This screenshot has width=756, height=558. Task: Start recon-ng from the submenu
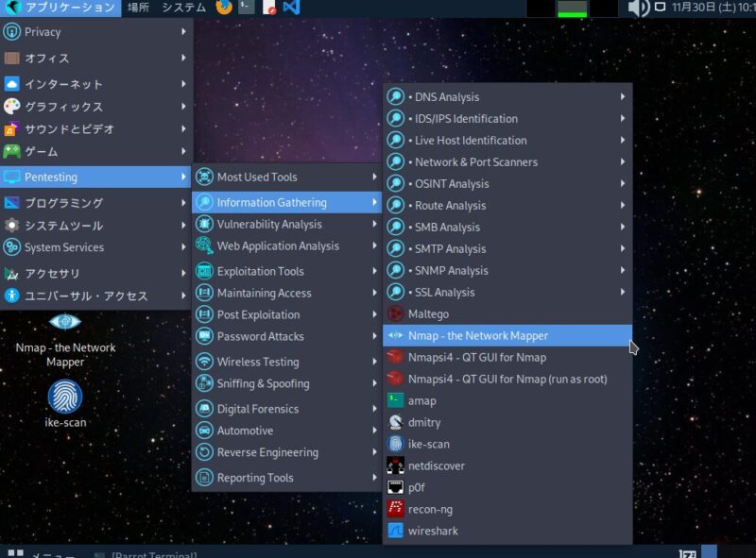coord(432,509)
